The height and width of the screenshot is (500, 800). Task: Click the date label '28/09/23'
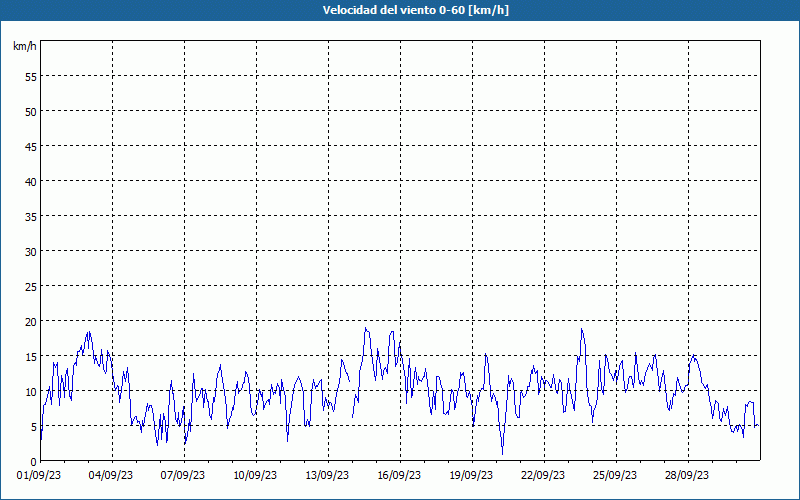(x=687, y=476)
